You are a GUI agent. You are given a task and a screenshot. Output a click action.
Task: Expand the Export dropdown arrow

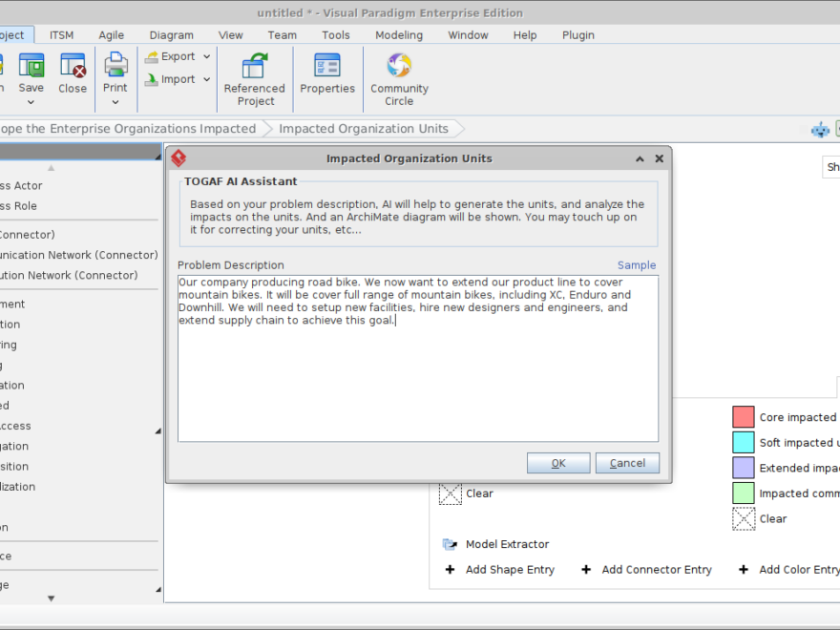pyautogui.click(x=207, y=57)
